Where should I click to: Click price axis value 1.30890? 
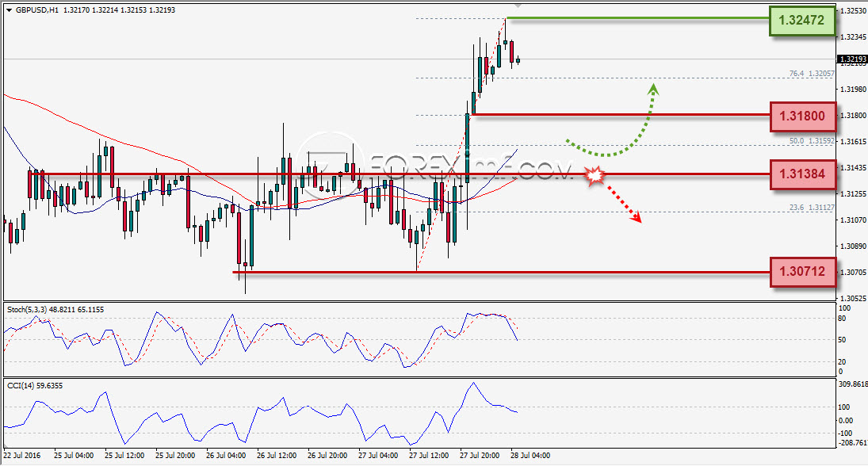pos(853,246)
